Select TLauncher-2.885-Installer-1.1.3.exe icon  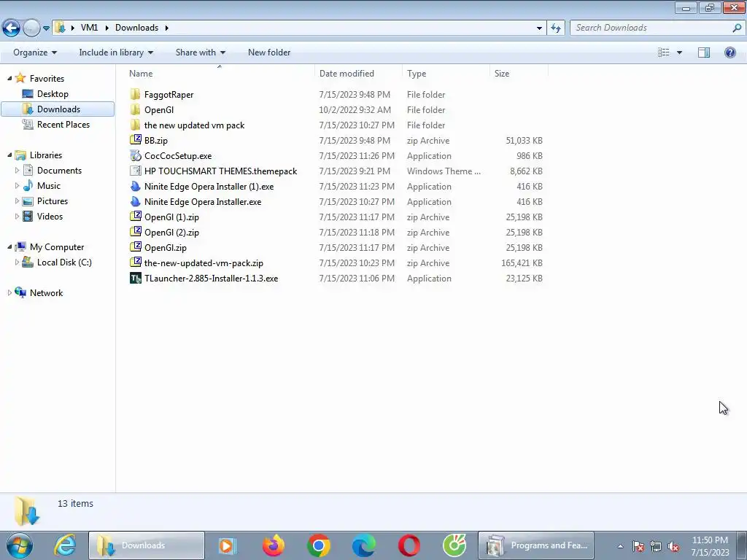pyautogui.click(x=135, y=278)
